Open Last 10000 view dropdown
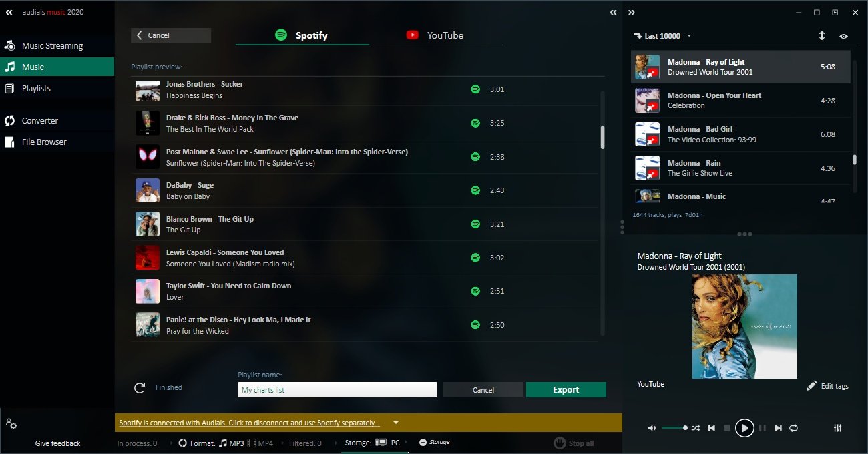The height and width of the screenshot is (454, 868). click(663, 36)
